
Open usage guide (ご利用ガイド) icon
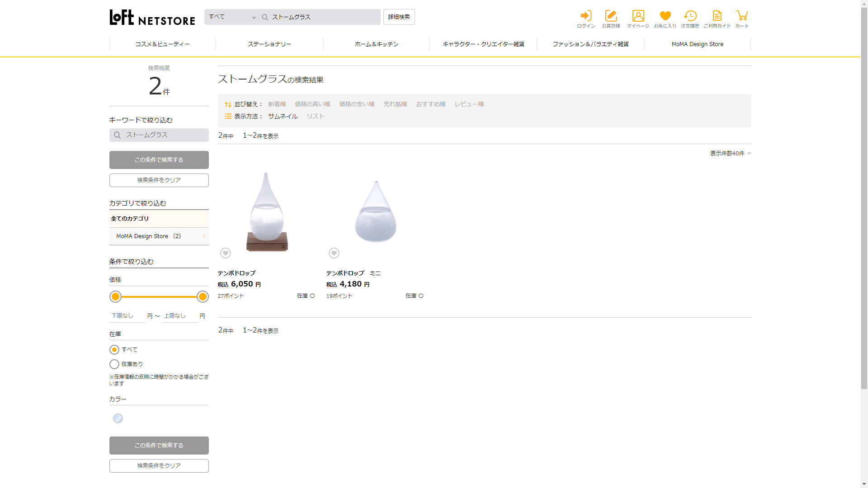(x=717, y=16)
